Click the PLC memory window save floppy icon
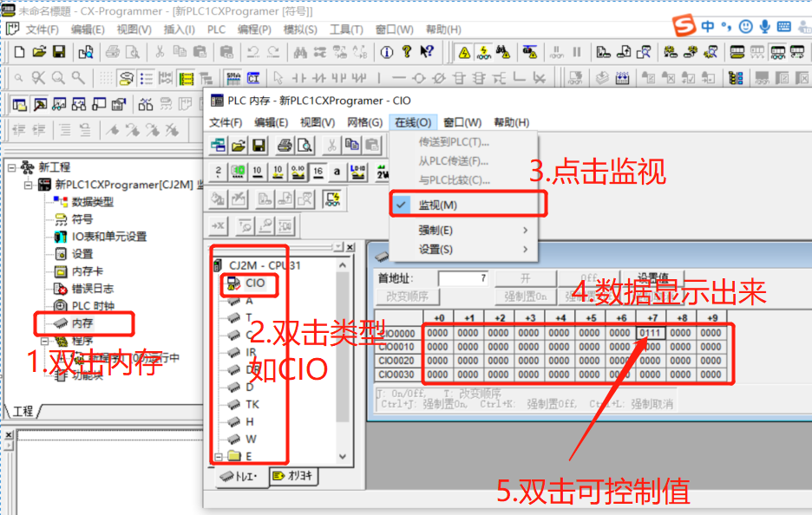Viewport: 812px width, 515px height. 259,145
